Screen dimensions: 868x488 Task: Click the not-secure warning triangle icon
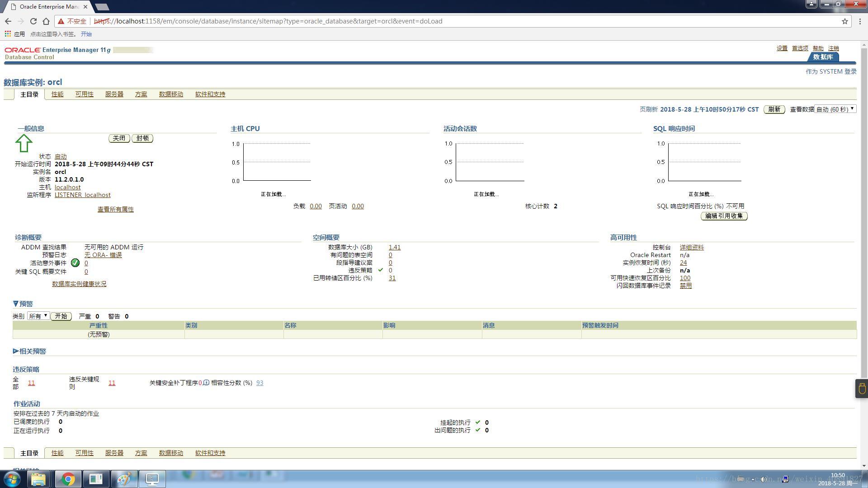pyautogui.click(x=61, y=21)
